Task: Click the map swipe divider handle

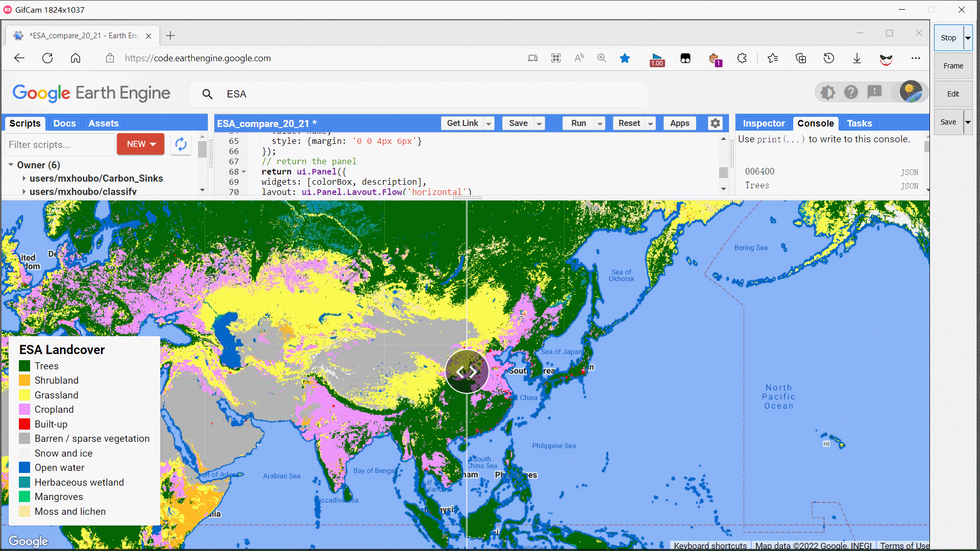Action: click(x=467, y=371)
